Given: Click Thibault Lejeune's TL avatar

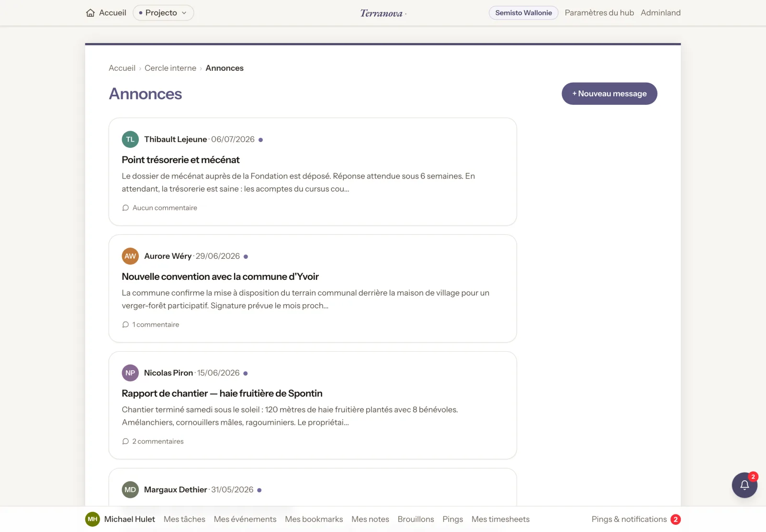Looking at the screenshot, I should 130,139.
